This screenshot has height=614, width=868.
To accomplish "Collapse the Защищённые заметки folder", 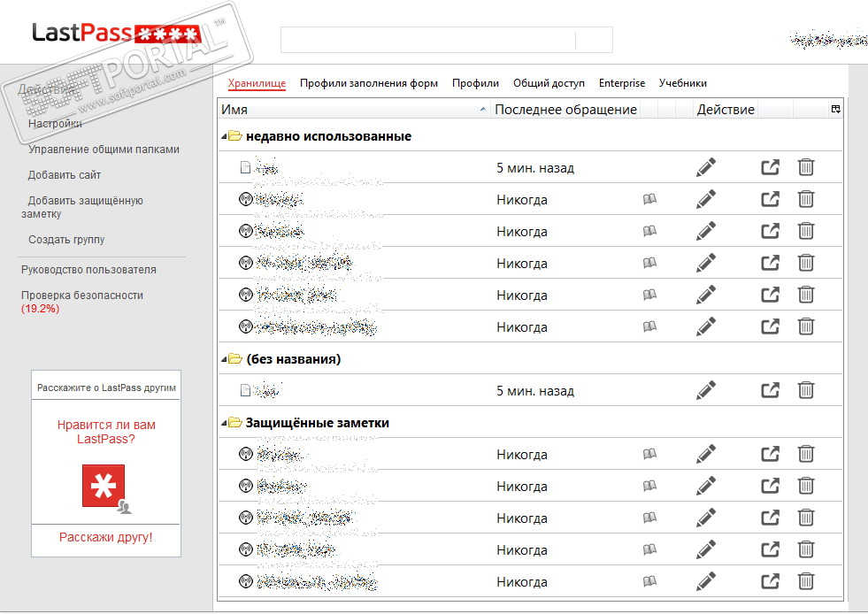I will pos(224,423).
